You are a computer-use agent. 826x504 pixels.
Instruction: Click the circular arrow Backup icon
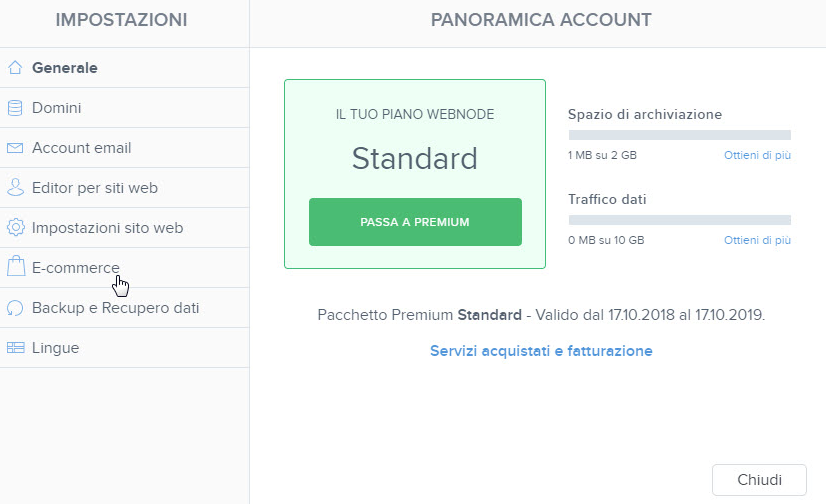tap(15, 308)
